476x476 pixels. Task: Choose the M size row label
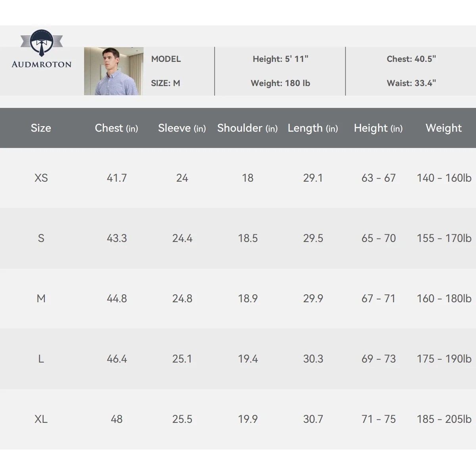(x=41, y=298)
